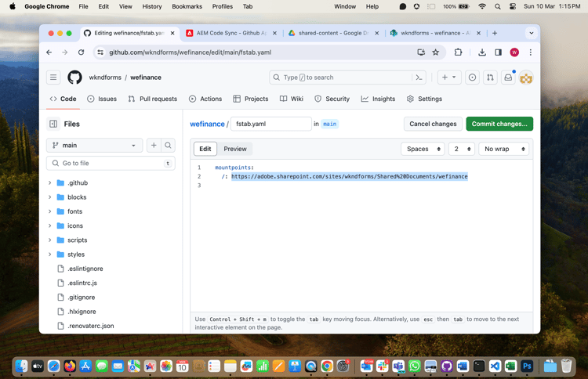
Task: Open the Spaces indent mode dropdown
Action: coord(423,149)
